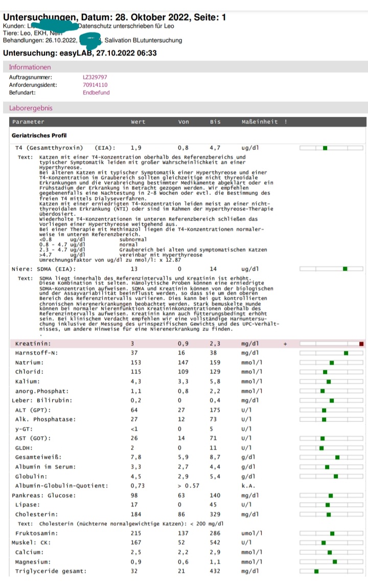Click the 'Salivation BLutuntersuchung' treatment text
This screenshot has height=588, width=368.
click(143, 40)
